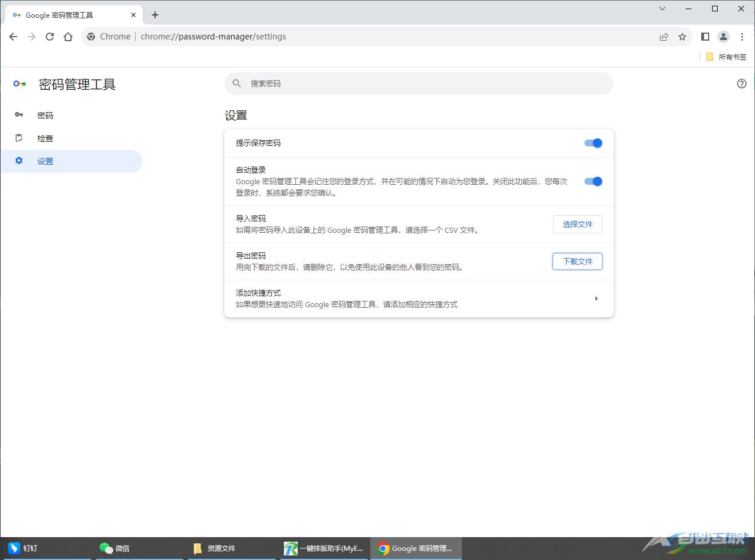This screenshot has height=560, width=755.
Task: Share this page from the address bar
Action: [x=664, y=37]
